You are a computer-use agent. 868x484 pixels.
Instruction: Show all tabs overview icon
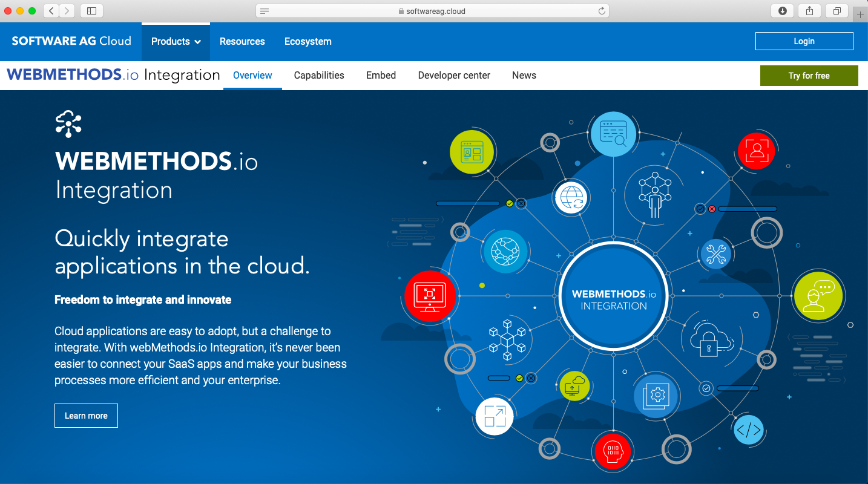pyautogui.click(x=837, y=11)
